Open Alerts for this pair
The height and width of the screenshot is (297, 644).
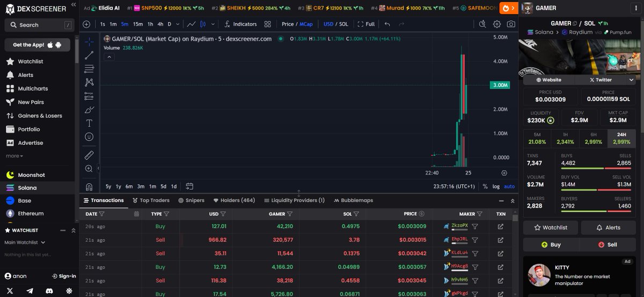608,227
